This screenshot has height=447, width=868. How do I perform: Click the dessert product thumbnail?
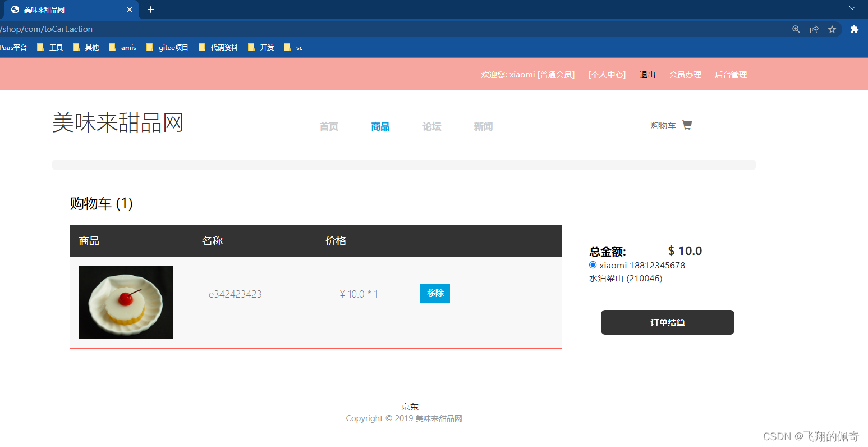pos(126,302)
